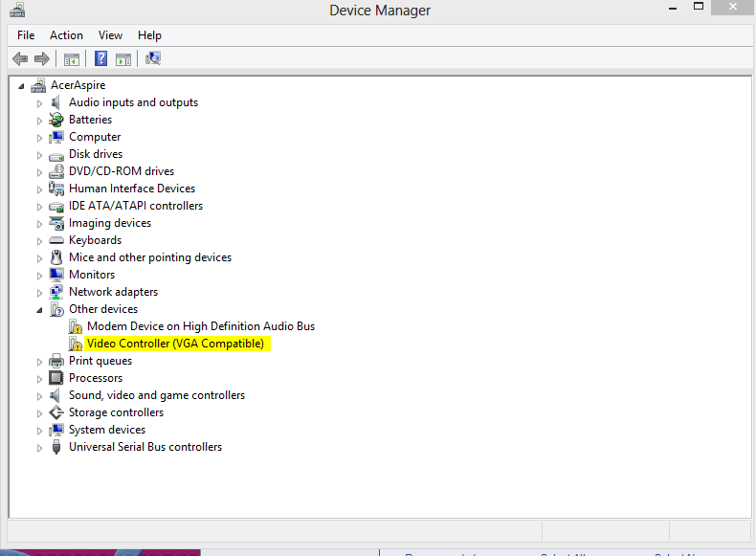This screenshot has width=756, height=556.
Task: Select Modem Device on High Definition Audio Bus
Action: 200,326
